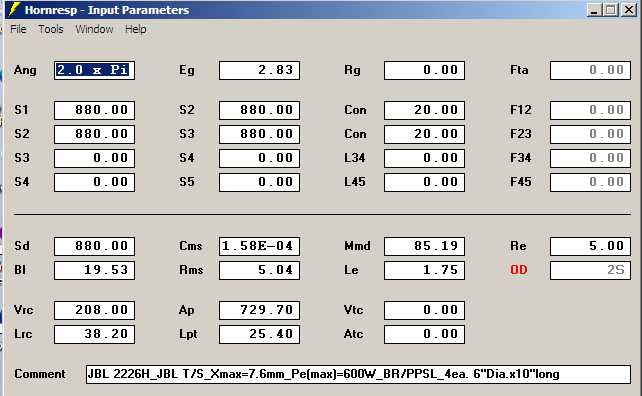
Task: Click the greyed F45 field
Action: coord(590,182)
